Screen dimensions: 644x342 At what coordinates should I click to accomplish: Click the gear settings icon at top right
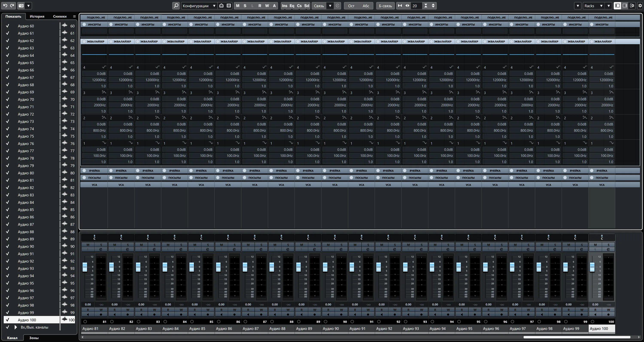coord(640,6)
